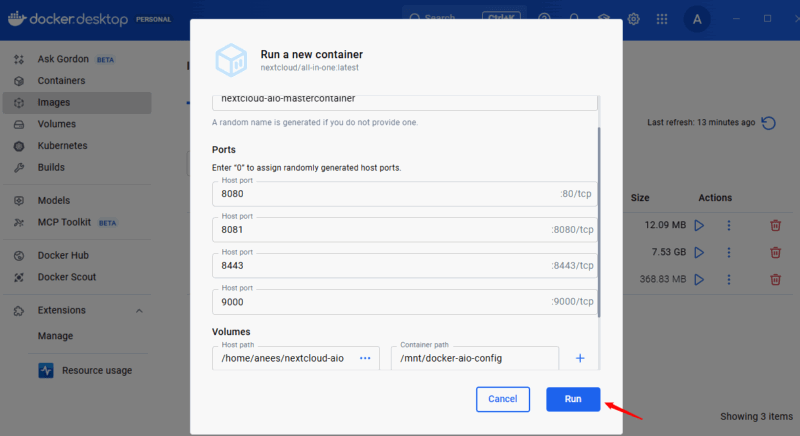Run the 7.53 GB image
This screenshot has width=800, height=436.
click(699, 252)
